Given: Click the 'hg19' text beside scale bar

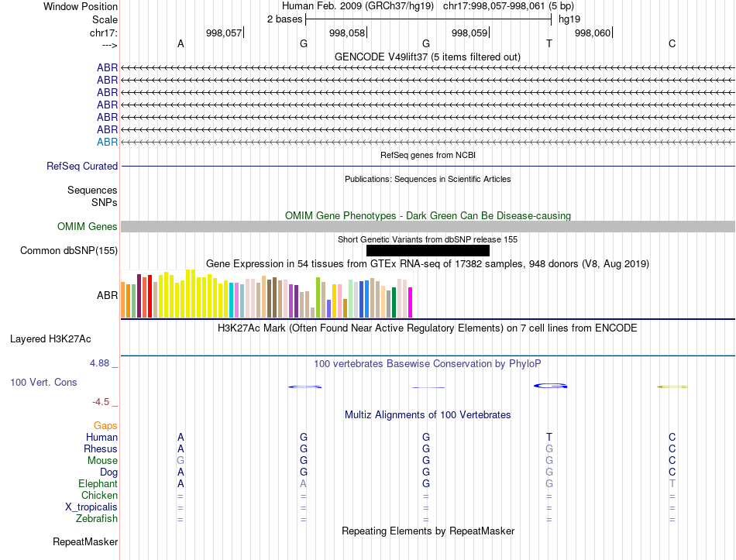Looking at the screenshot, I should (x=569, y=19).
